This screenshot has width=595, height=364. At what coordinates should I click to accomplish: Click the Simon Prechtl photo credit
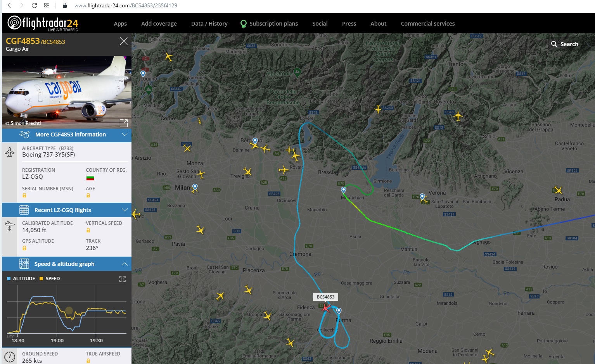(23, 123)
